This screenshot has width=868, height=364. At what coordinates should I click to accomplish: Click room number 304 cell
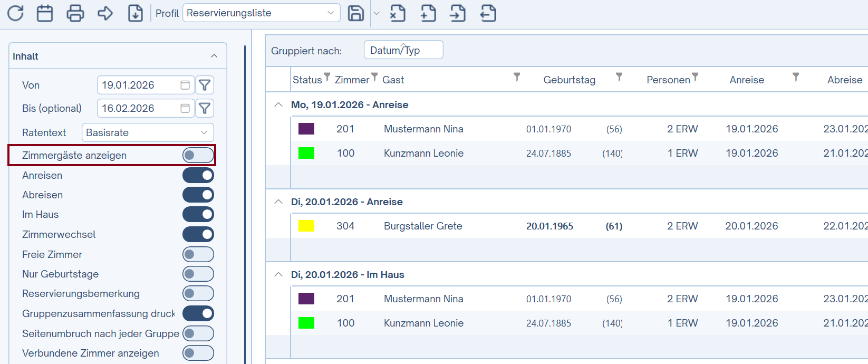[345, 226]
